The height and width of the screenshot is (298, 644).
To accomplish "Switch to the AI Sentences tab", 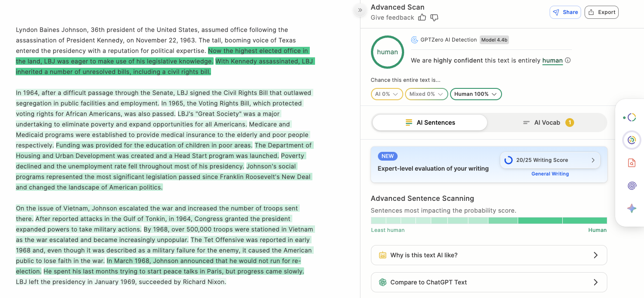I will tap(430, 123).
